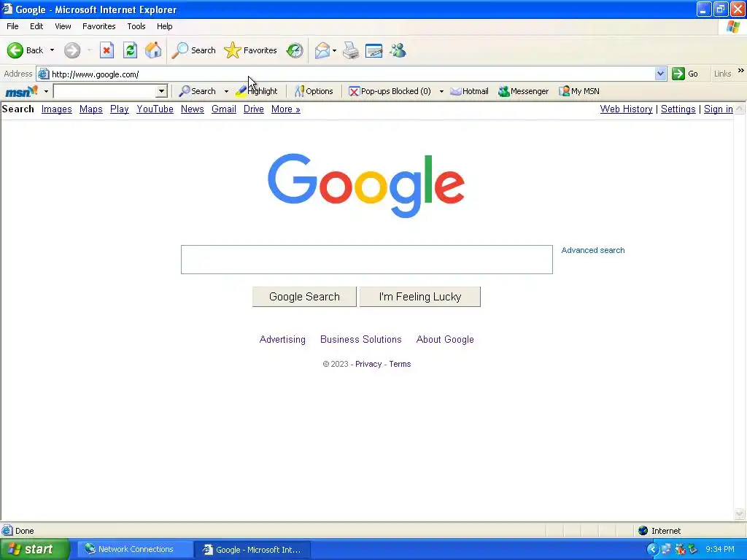Open the Privacy link
Image resolution: width=747 pixels, height=560 pixels.
coord(368,364)
